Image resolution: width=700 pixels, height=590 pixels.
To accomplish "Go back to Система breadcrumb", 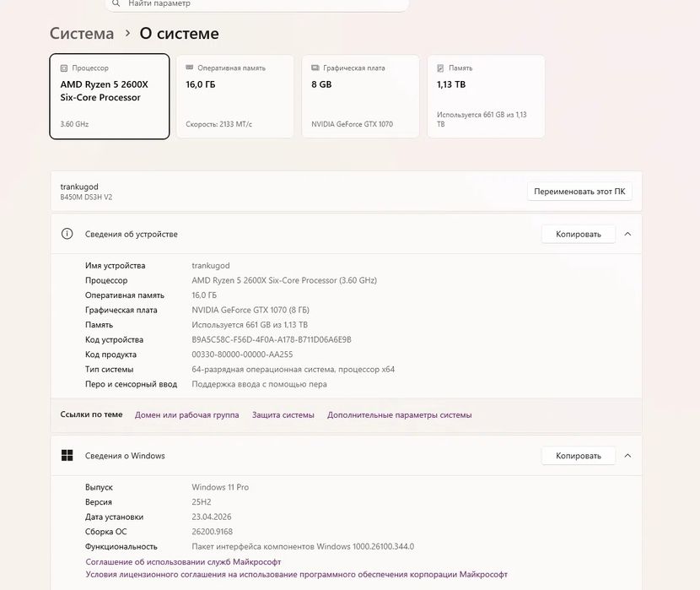I will pyautogui.click(x=82, y=34).
